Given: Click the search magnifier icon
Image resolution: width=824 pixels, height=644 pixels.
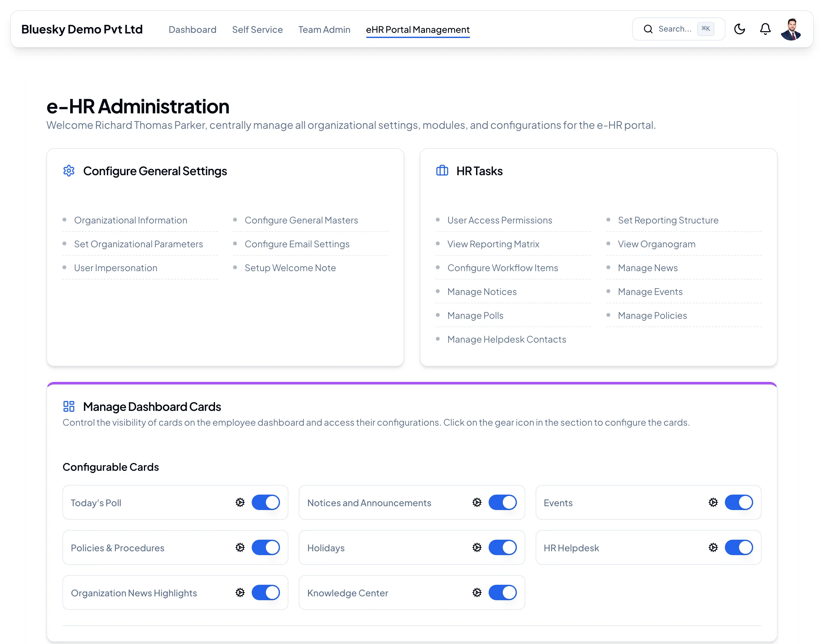Looking at the screenshot, I should (x=648, y=29).
